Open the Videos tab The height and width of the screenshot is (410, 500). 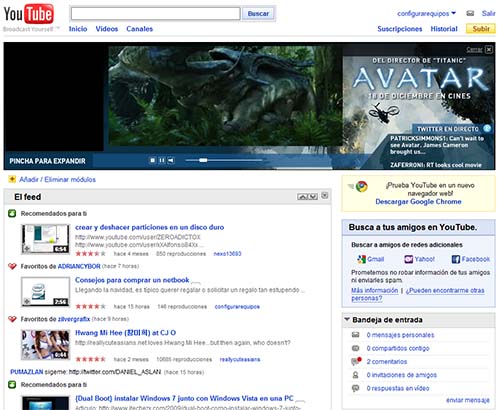point(107,29)
